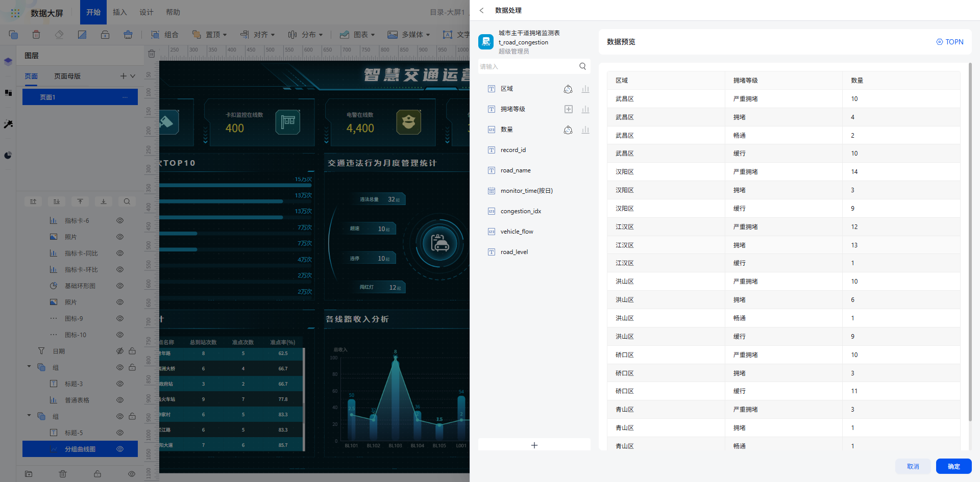Click the back arrow beside 数据处理
The image size is (980, 482).
pos(481,10)
